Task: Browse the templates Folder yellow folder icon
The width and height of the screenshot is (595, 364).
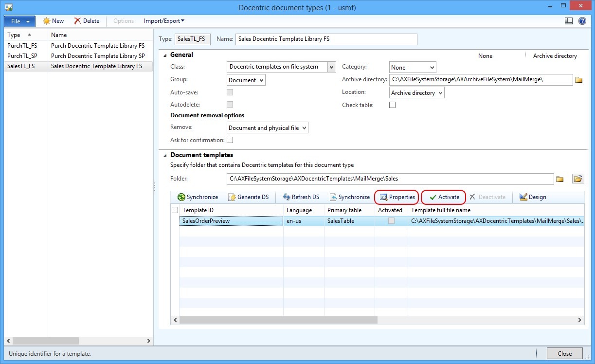Action: (559, 179)
